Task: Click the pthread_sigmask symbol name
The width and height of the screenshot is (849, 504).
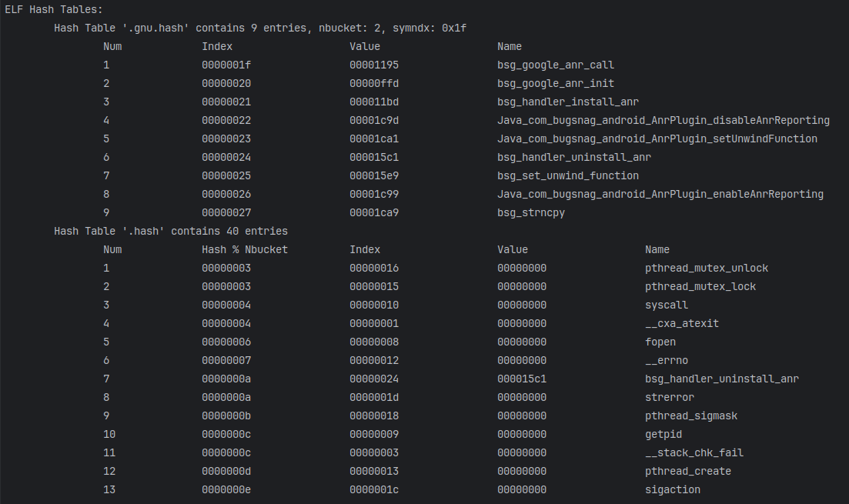Action: coord(691,416)
